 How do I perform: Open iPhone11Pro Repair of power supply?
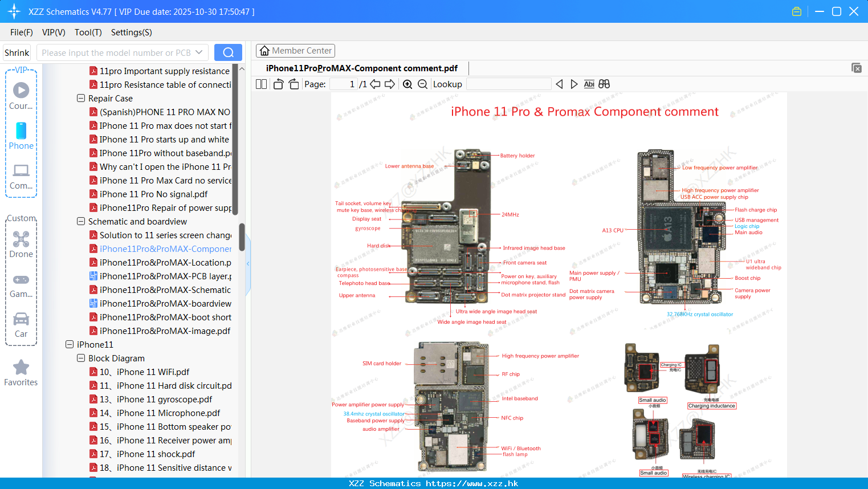pyautogui.click(x=160, y=207)
